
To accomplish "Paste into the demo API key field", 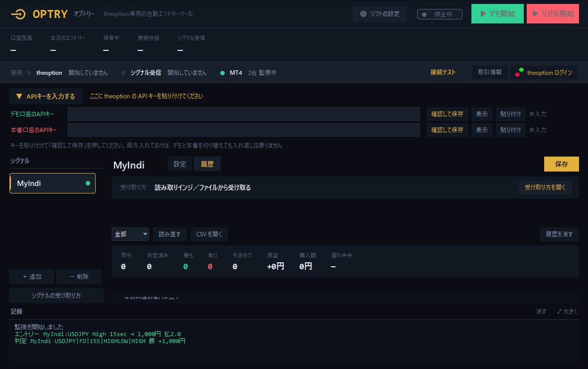I will (x=510, y=114).
